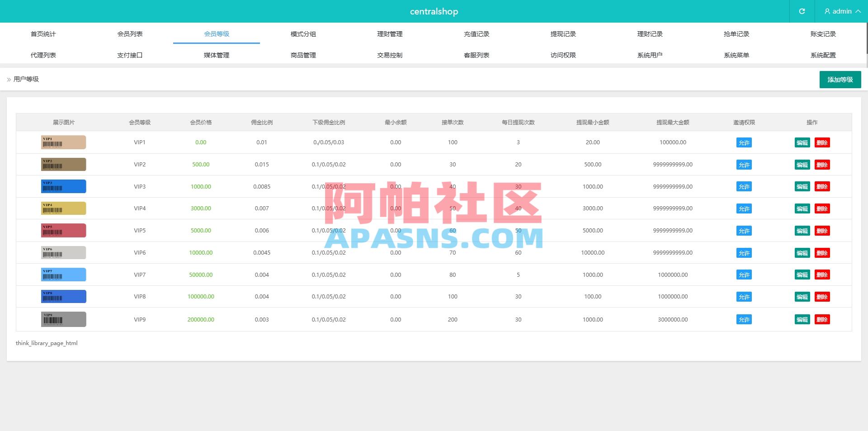The height and width of the screenshot is (431, 868).
Task: Click the VIP3 blue level image
Action: tap(63, 186)
